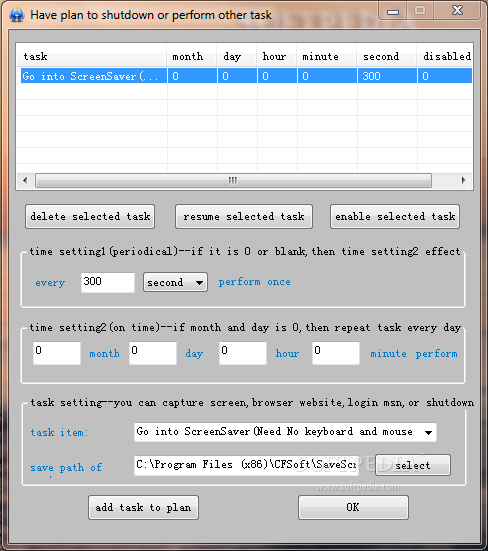Image resolution: width=488 pixels, height=551 pixels.
Task: Click the application icon in the title bar
Action: point(17,15)
